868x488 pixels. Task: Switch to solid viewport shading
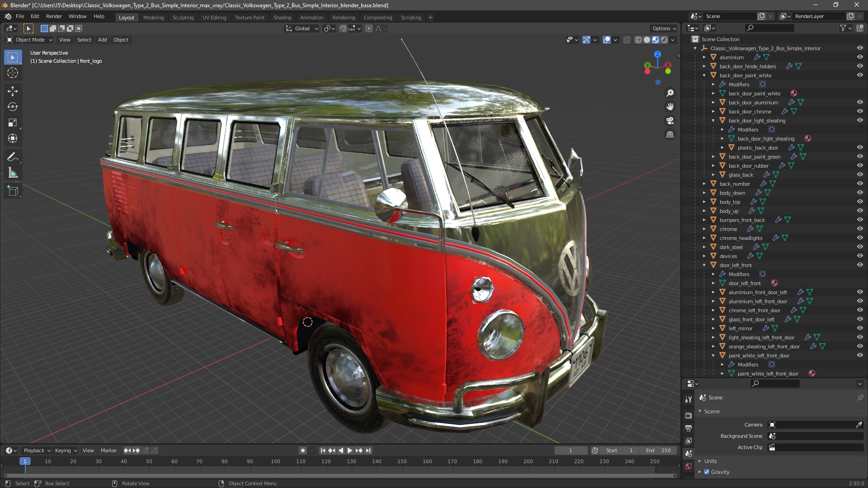click(647, 40)
